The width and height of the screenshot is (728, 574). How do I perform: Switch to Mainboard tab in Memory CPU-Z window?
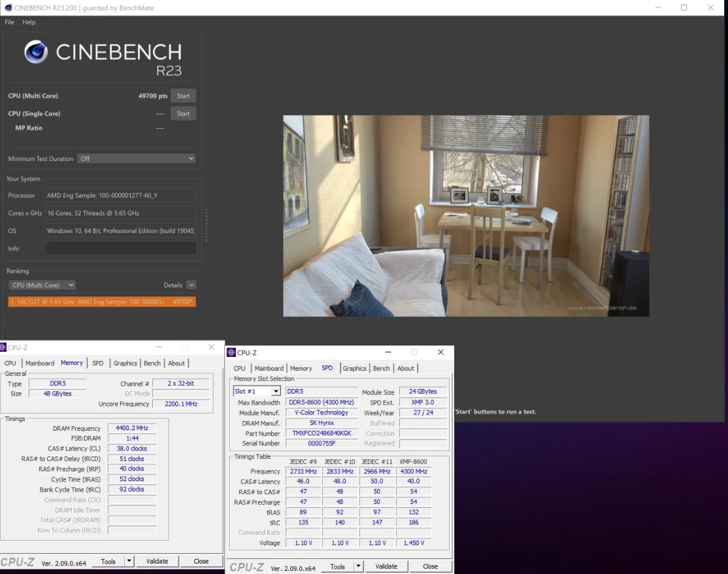pyautogui.click(x=39, y=363)
